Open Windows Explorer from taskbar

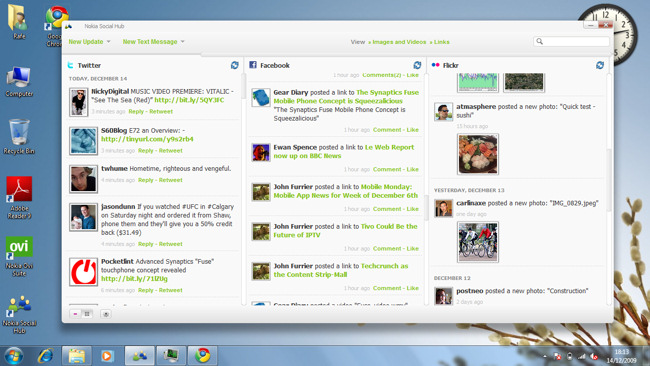pyautogui.click(x=77, y=356)
